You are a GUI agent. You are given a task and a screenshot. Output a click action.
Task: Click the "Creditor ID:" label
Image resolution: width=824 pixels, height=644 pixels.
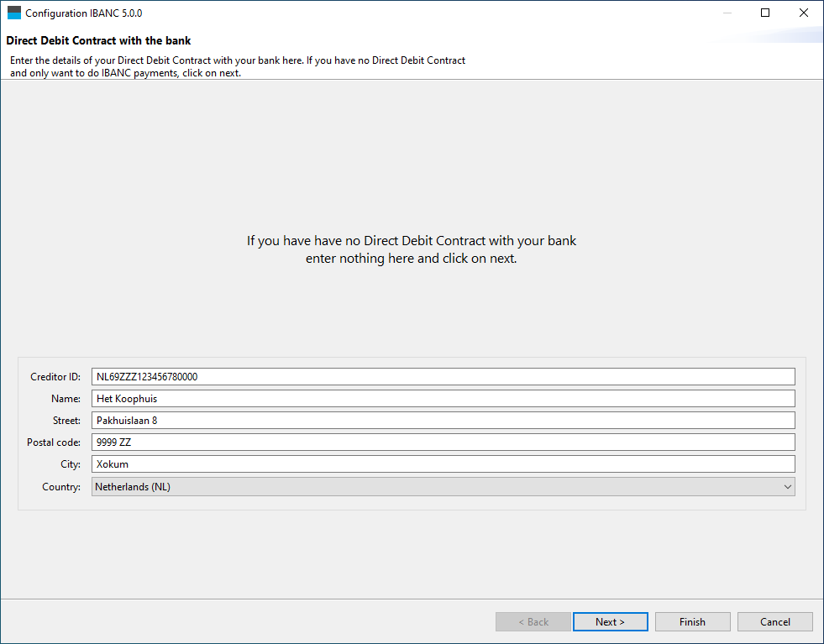point(55,377)
